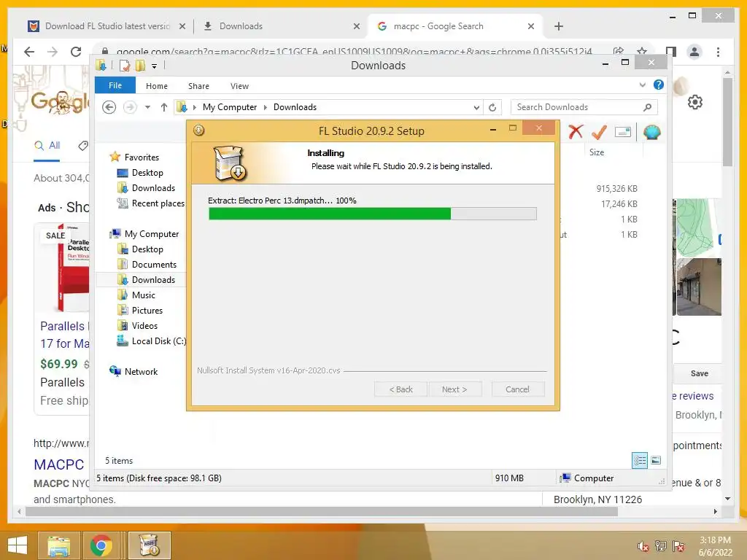747x560 pixels.
Task: Select Videos in the navigation tree
Action: 137,326
